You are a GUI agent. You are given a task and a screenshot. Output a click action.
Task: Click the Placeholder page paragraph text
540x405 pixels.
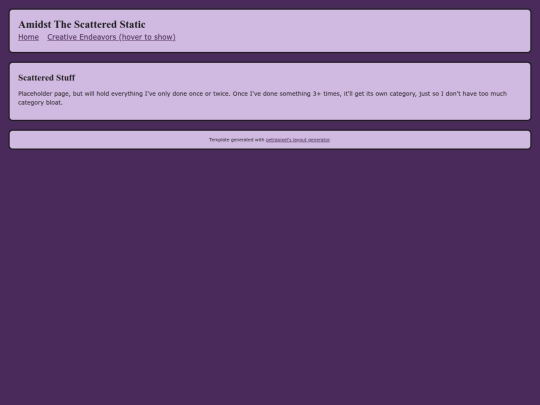pyautogui.click(x=262, y=98)
